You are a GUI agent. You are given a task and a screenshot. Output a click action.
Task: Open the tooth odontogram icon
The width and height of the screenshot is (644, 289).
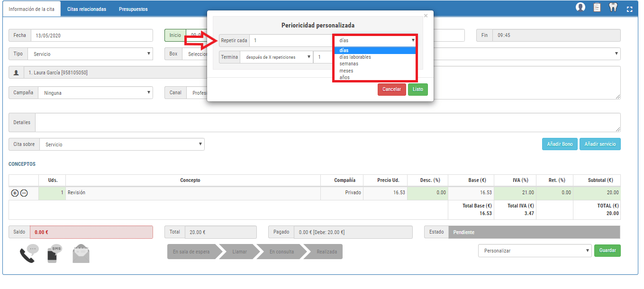pos(613,8)
